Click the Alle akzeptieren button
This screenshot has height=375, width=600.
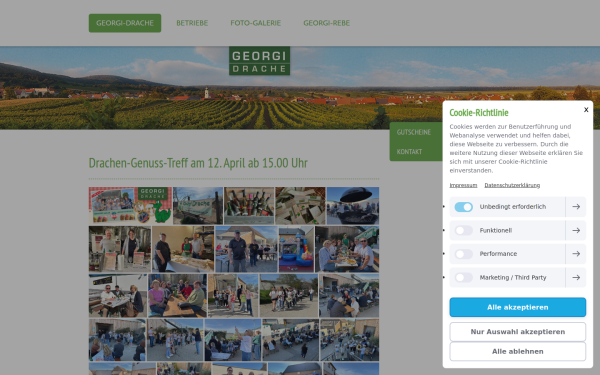click(x=517, y=307)
